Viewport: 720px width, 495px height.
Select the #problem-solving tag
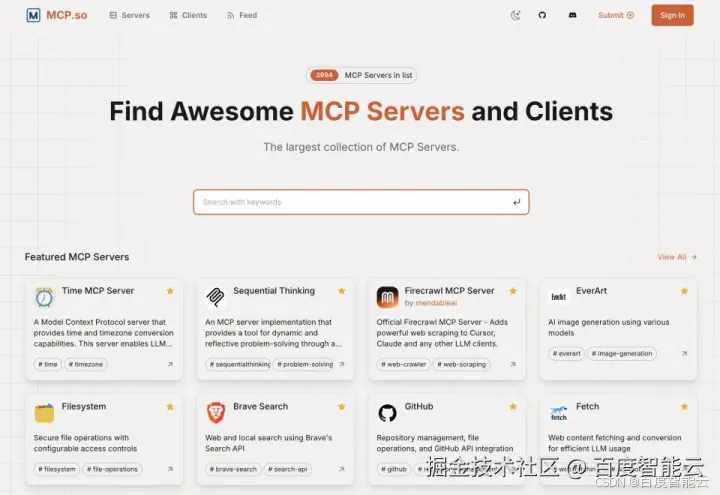[304, 364]
